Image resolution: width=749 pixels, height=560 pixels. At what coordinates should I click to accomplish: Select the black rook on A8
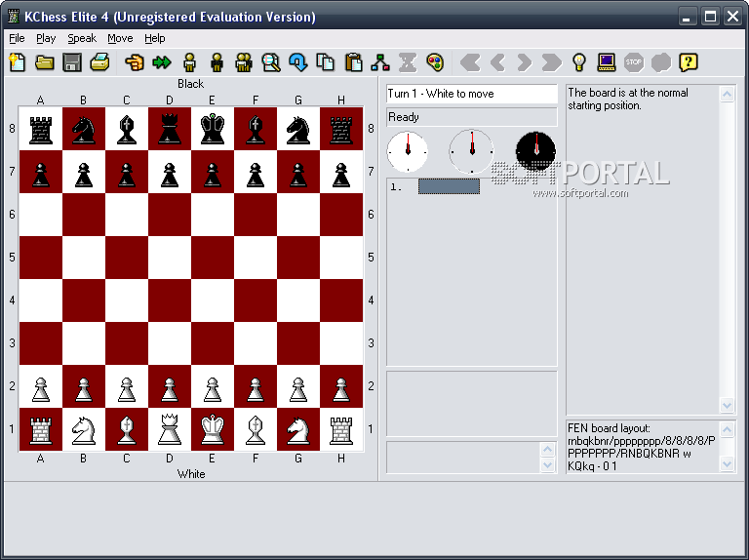(41, 129)
